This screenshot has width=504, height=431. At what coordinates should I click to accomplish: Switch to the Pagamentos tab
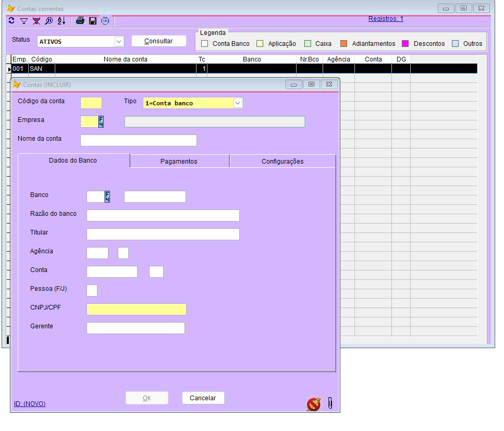pos(179,162)
